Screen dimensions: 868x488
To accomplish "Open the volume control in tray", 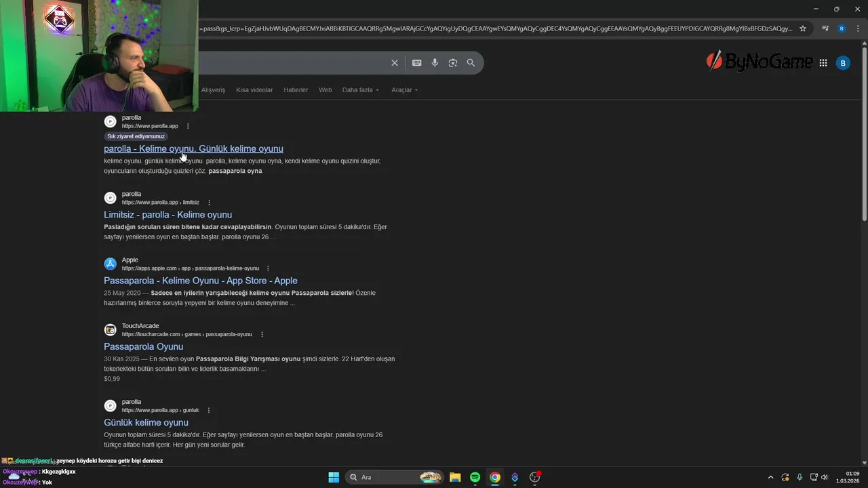I will (x=825, y=477).
